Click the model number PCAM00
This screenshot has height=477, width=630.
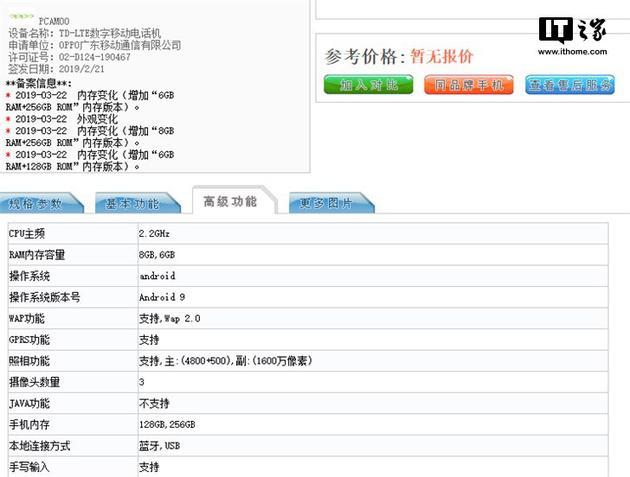[x=54, y=21]
